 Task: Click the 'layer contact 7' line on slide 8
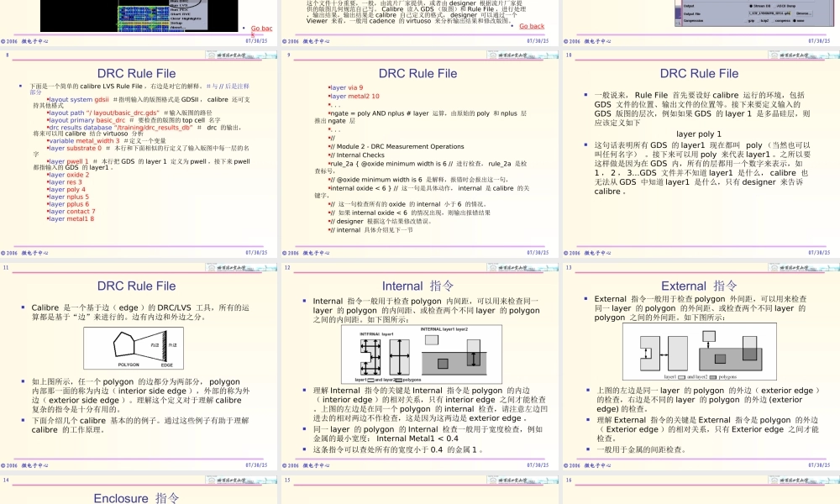pyautogui.click(x=71, y=212)
